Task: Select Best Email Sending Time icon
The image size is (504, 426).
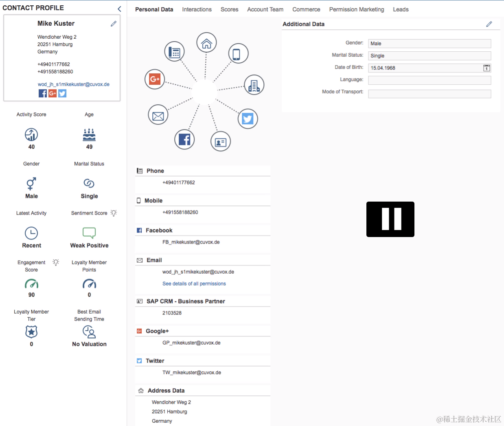Action: click(89, 332)
